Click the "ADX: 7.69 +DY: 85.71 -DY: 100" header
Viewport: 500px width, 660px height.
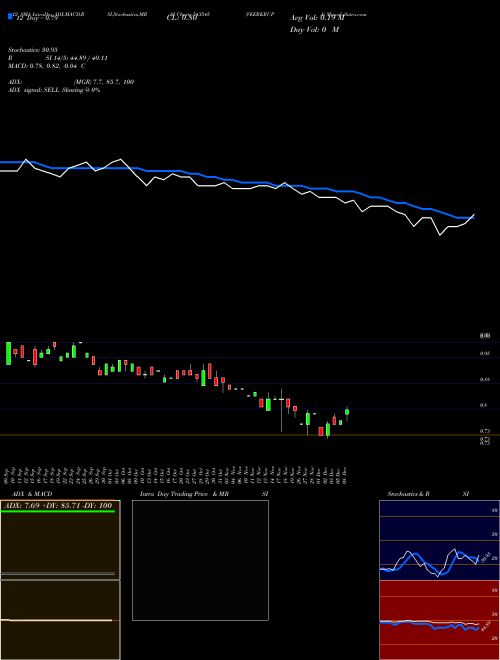(x=59, y=506)
